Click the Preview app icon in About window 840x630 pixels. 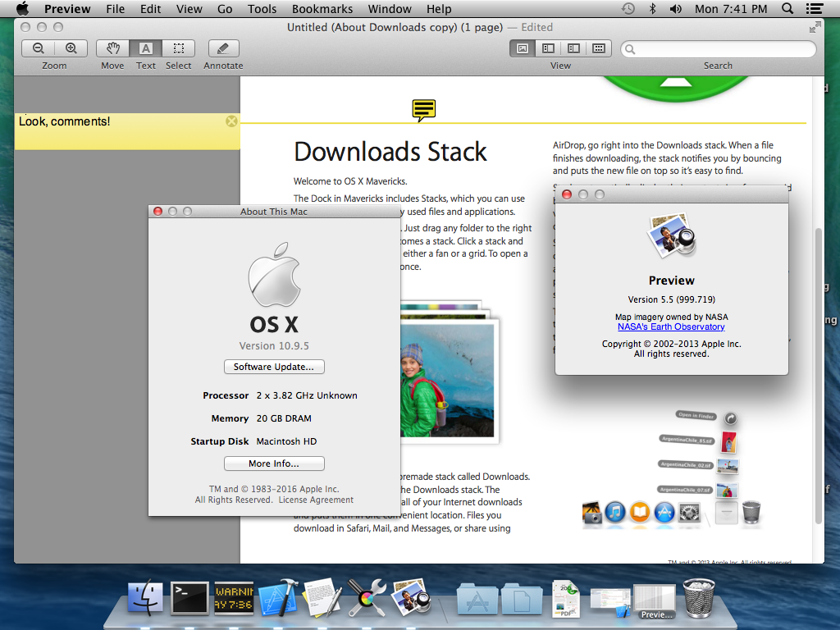coord(672,236)
